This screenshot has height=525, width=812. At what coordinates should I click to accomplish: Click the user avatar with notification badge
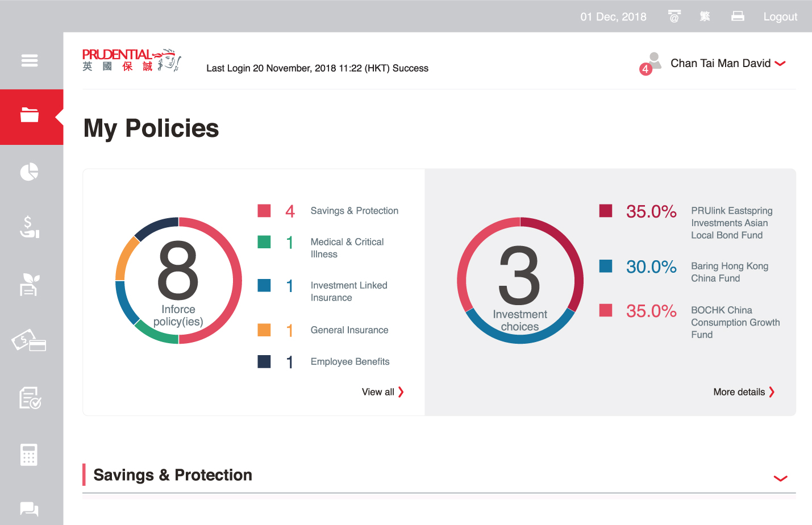[x=651, y=63]
